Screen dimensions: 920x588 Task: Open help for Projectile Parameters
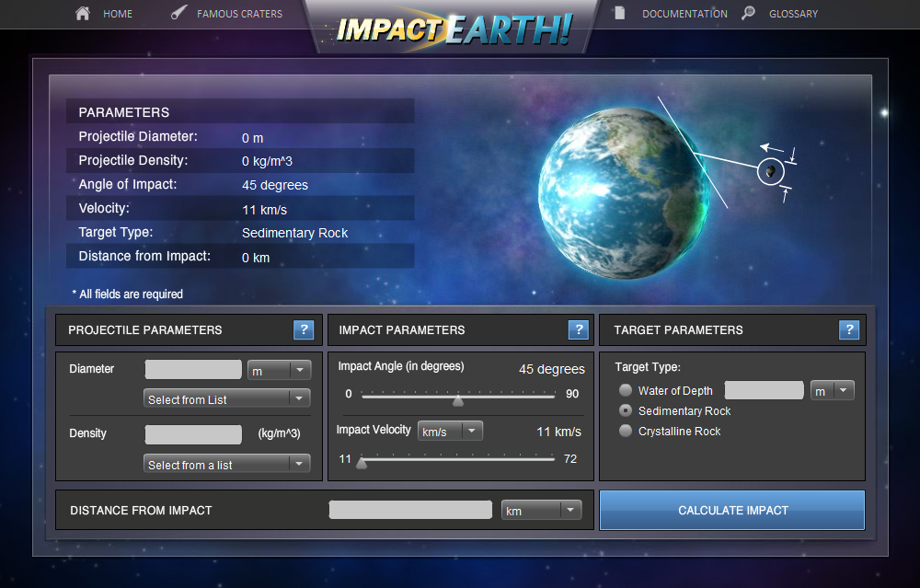304,330
